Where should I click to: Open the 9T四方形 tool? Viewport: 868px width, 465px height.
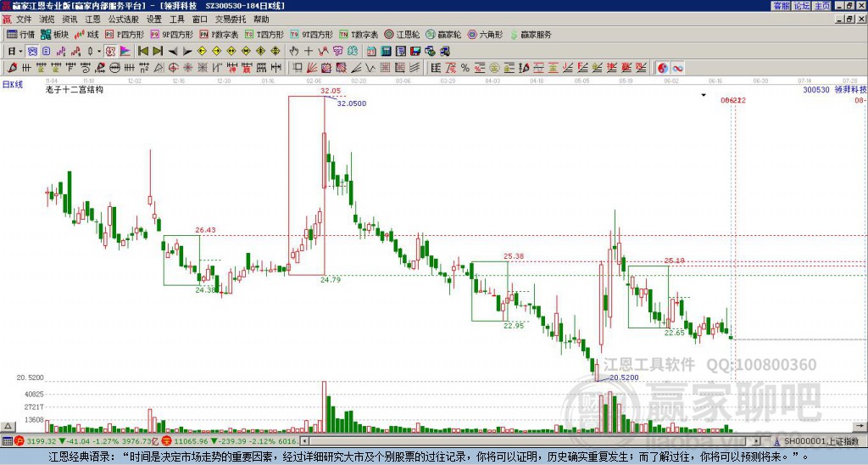[312, 34]
